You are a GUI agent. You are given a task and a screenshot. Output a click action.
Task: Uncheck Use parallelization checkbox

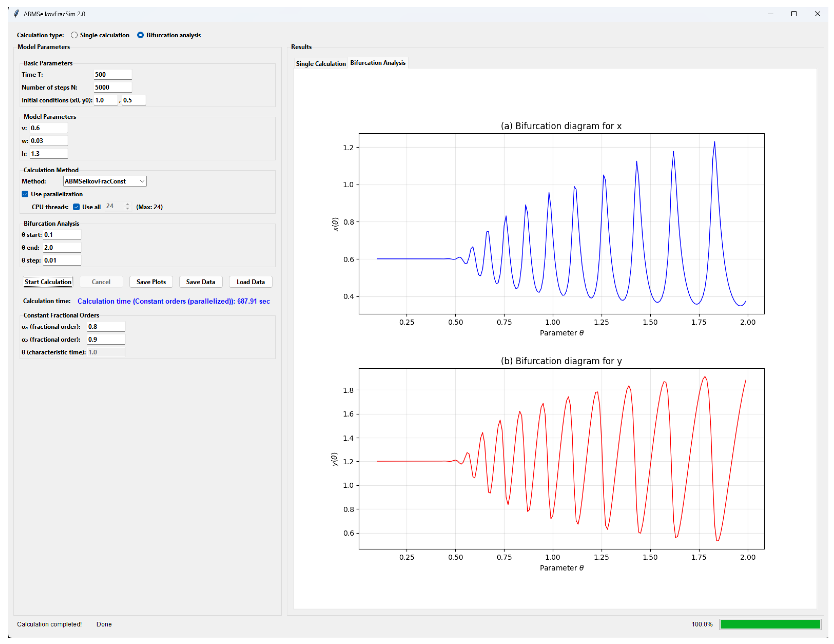pyautogui.click(x=25, y=194)
